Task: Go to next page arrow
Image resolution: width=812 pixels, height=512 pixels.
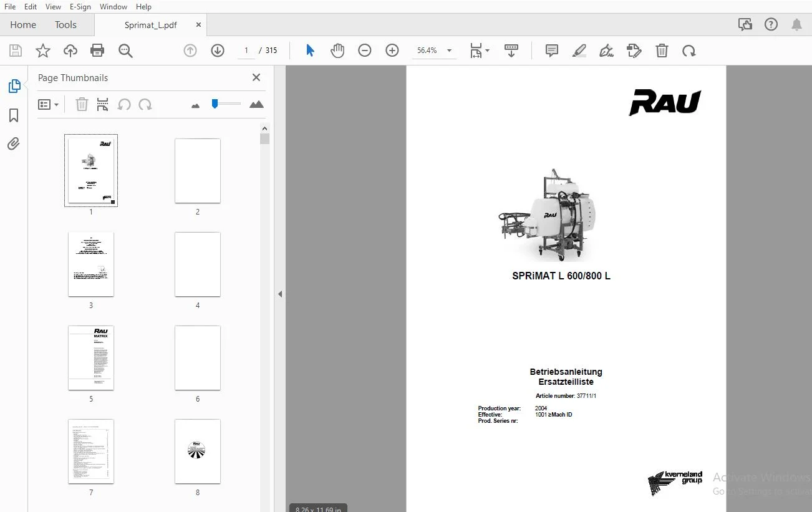Action: pyautogui.click(x=218, y=51)
